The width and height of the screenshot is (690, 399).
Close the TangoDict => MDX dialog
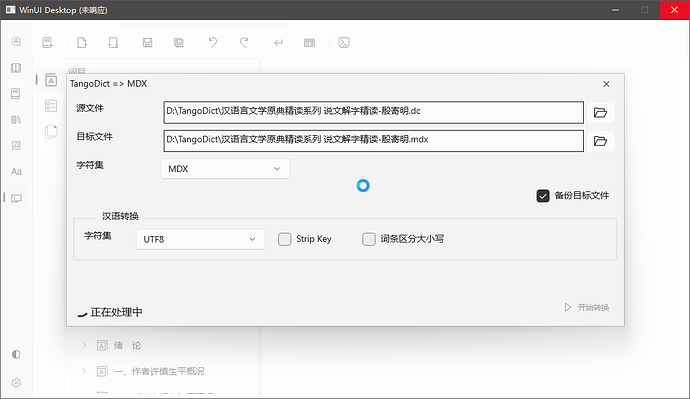pyautogui.click(x=606, y=84)
